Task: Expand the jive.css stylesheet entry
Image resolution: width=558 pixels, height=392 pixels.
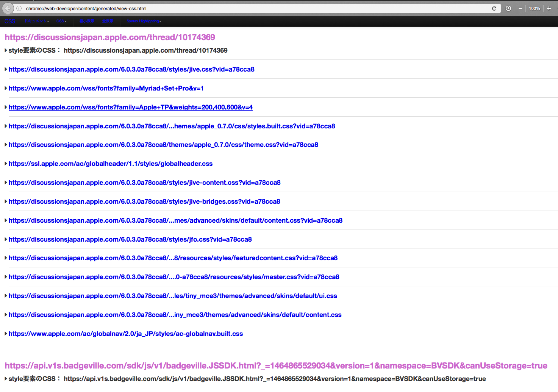Action: pos(6,69)
